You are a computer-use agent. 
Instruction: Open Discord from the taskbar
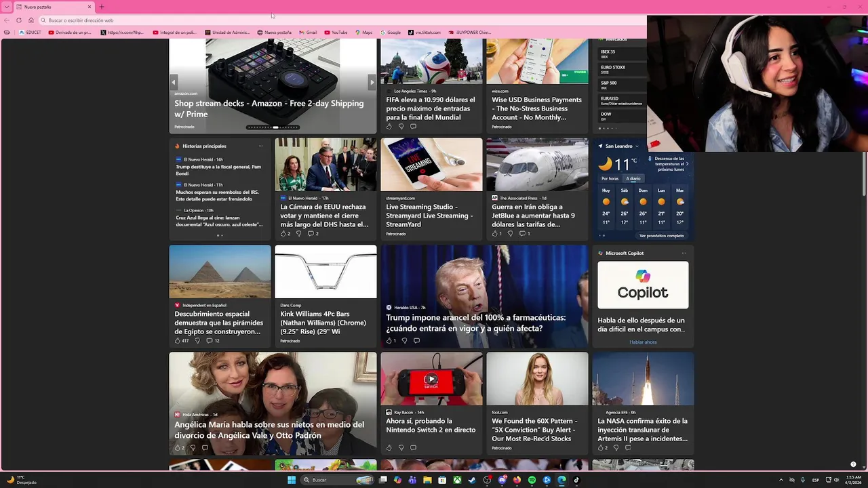pyautogui.click(x=502, y=480)
